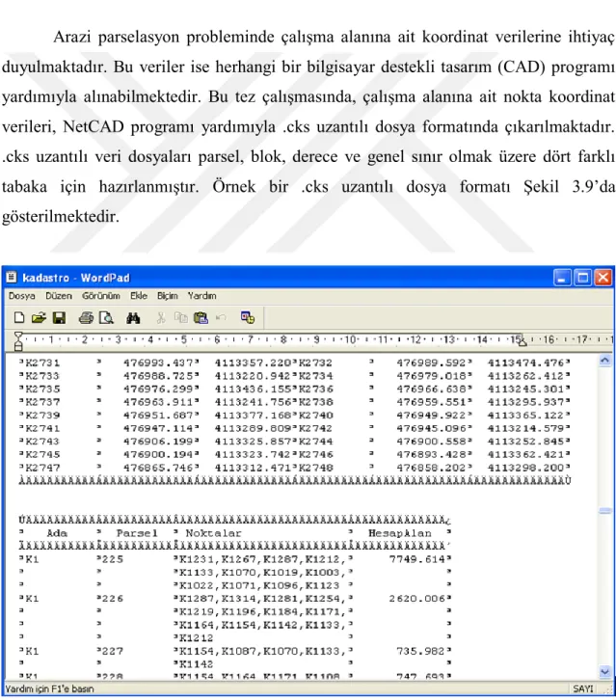Click the vertical scrollbar thumb
This screenshot has width=616, height=700.
coord(604,511)
